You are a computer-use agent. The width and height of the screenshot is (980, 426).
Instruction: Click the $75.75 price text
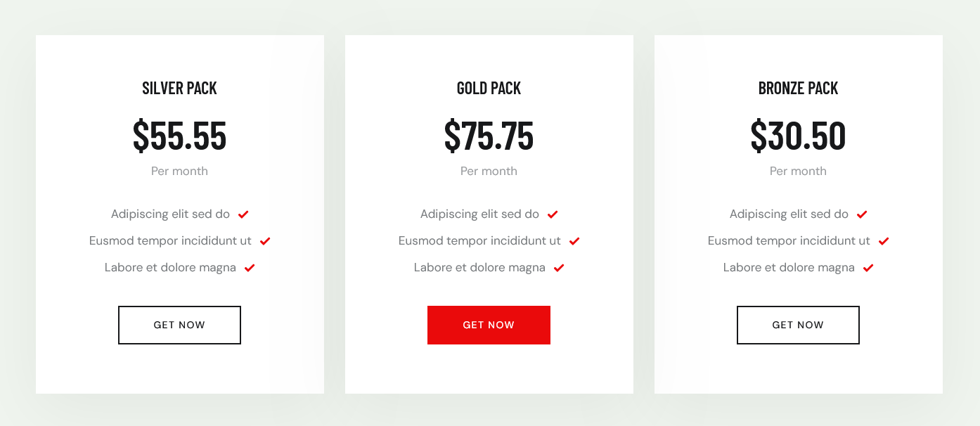pyautogui.click(x=489, y=136)
